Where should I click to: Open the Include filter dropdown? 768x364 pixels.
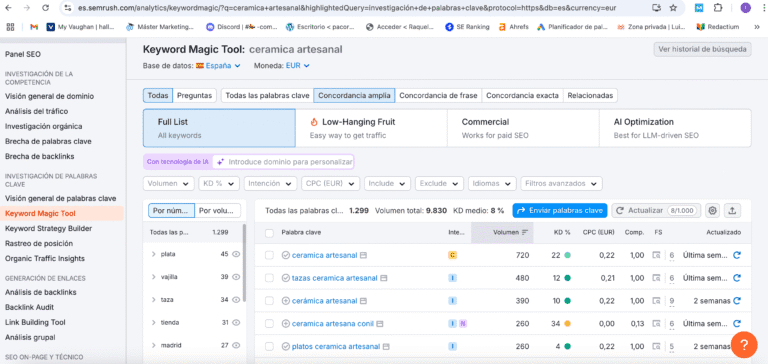(x=387, y=184)
